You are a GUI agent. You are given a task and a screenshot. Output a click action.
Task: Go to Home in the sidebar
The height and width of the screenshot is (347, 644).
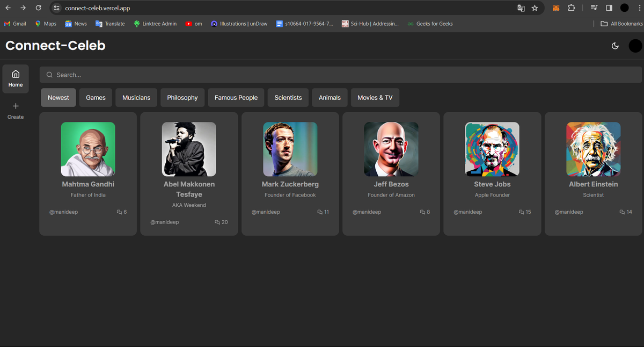click(16, 78)
